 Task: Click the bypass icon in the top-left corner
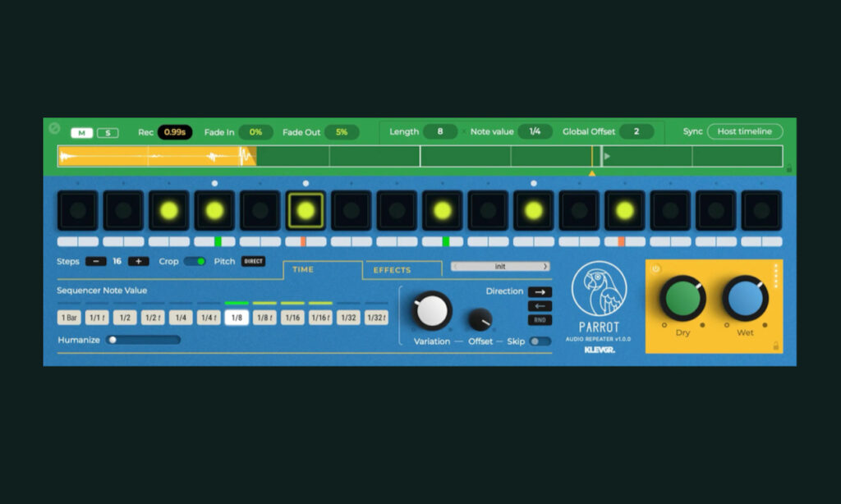pos(54,128)
